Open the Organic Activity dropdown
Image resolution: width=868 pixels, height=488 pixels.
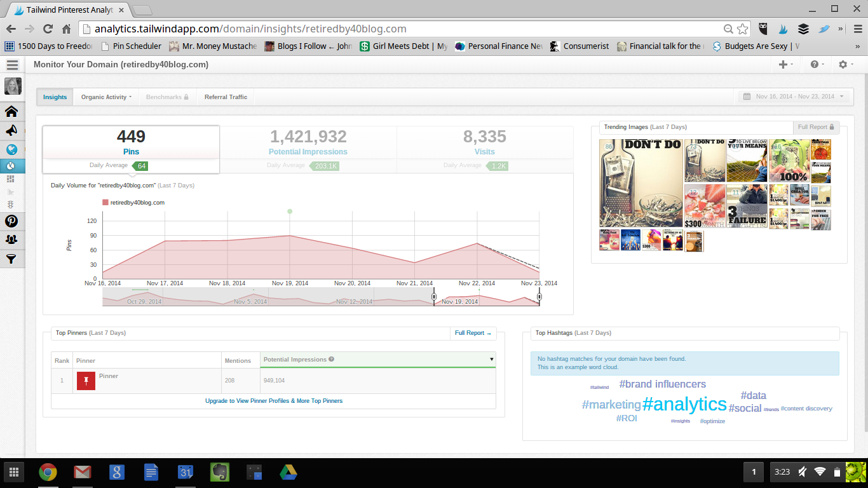[x=106, y=97]
